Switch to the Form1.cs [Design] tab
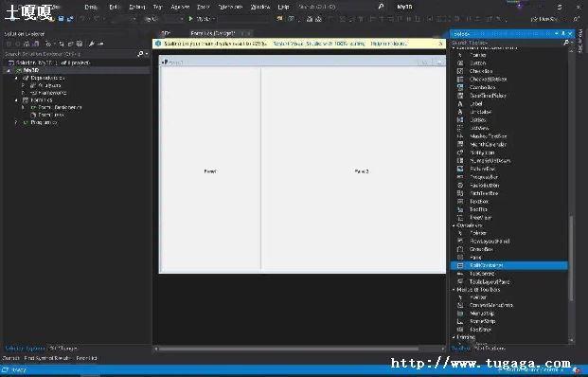Image resolution: width=588 pixels, height=377 pixels. tap(213, 33)
